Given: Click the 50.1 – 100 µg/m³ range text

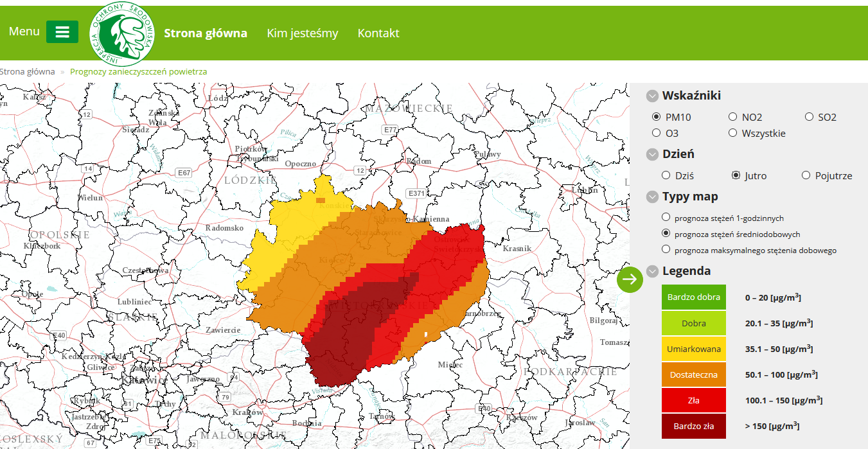Looking at the screenshot, I should 781,374.
